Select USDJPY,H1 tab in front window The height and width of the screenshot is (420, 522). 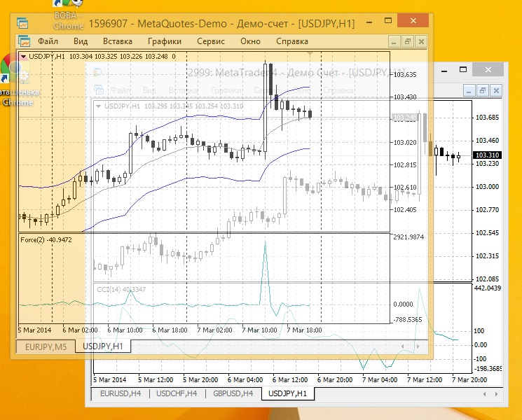(103, 346)
